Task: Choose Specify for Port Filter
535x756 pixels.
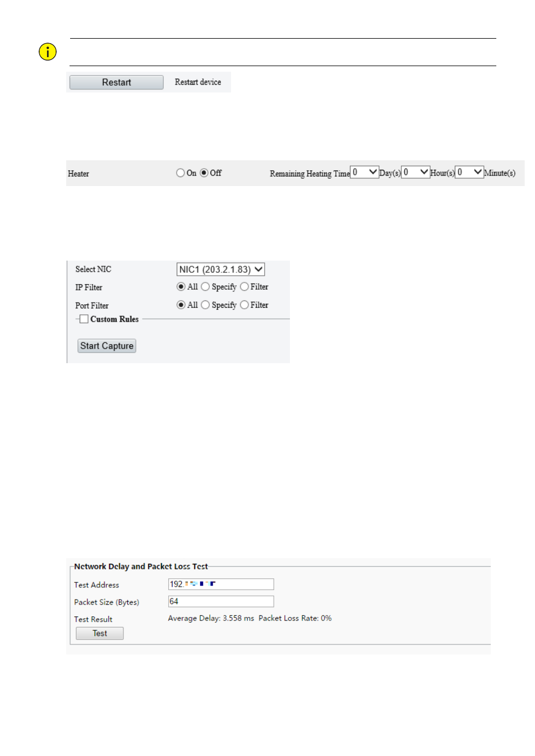Action: [205, 305]
